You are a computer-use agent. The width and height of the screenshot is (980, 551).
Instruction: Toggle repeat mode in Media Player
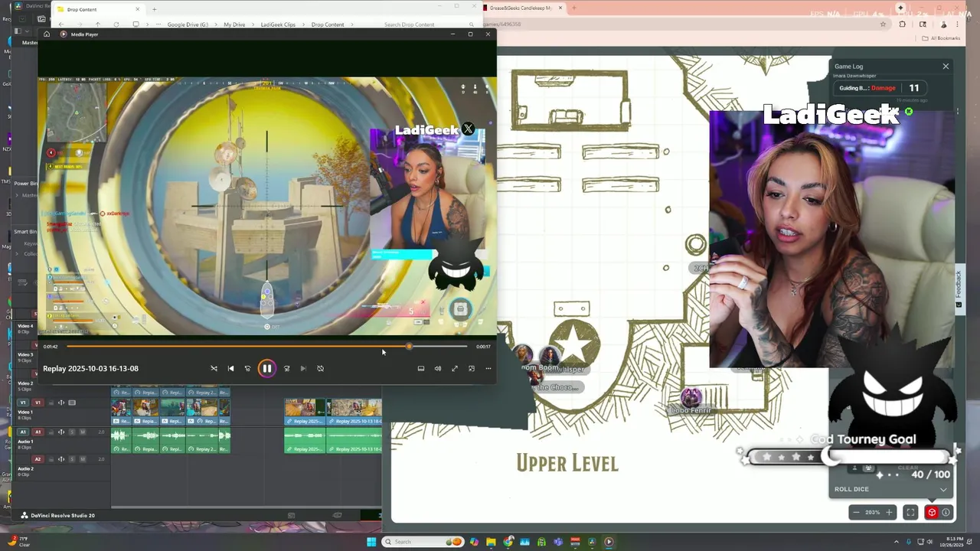click(320, 368)
